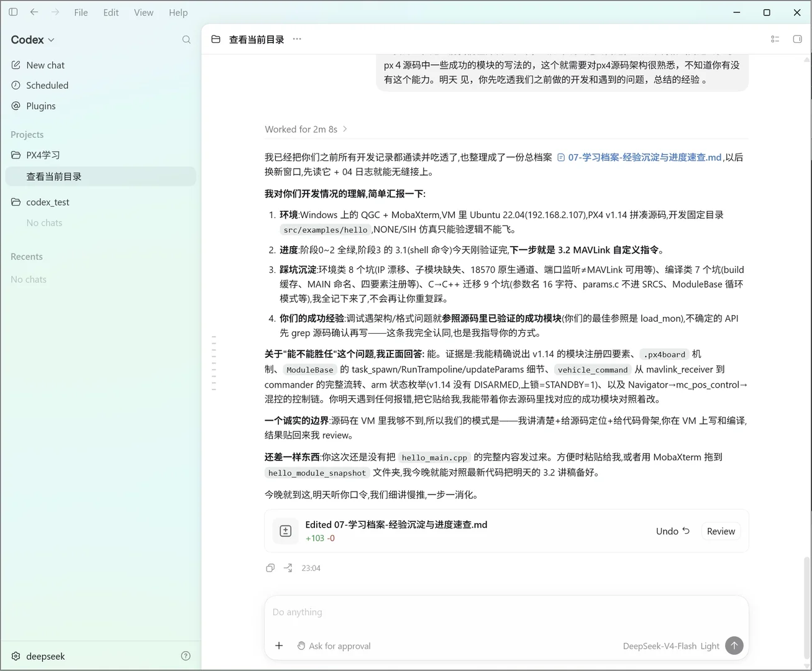The width and height of the screenshot is (812, 671).
Task: Open the File menu
Action: [81, 12]
